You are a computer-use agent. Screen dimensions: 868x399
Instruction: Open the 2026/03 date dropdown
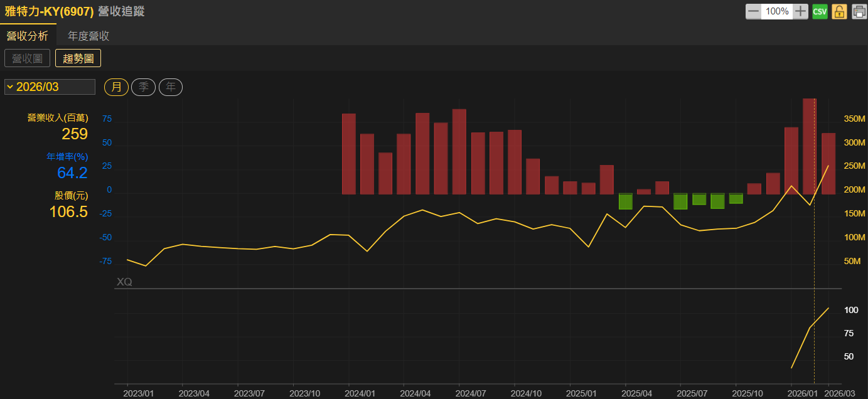50,87
